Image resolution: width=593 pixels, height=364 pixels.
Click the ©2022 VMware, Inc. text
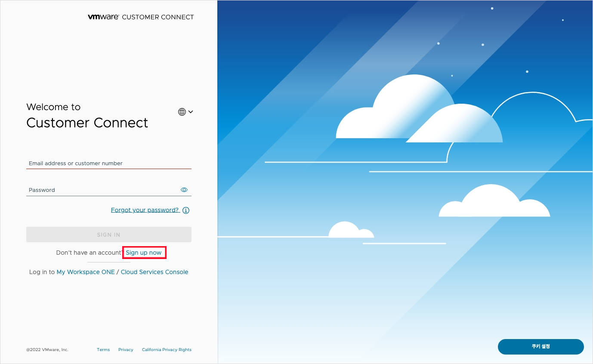(x=47, y=350)
